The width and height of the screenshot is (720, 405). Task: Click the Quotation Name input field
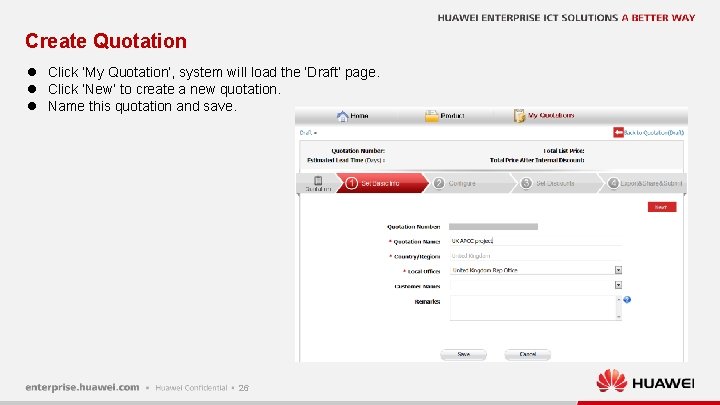(x=536, y=241)
